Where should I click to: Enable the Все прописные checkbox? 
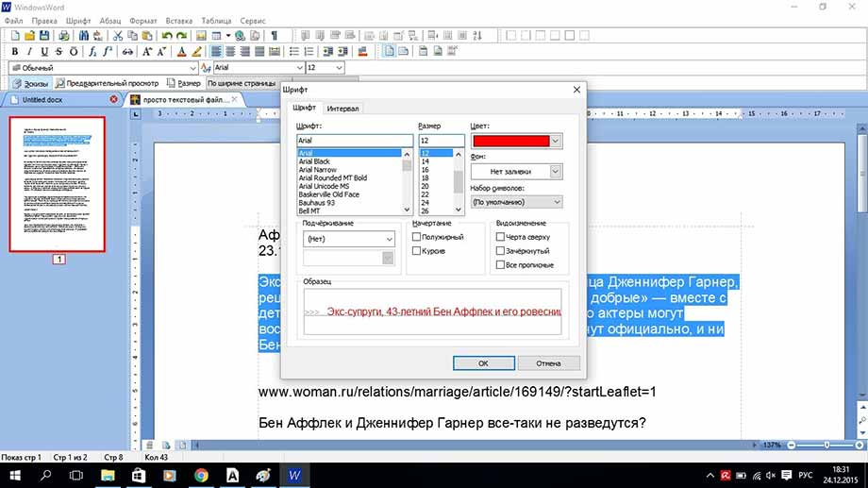[500, 265]
